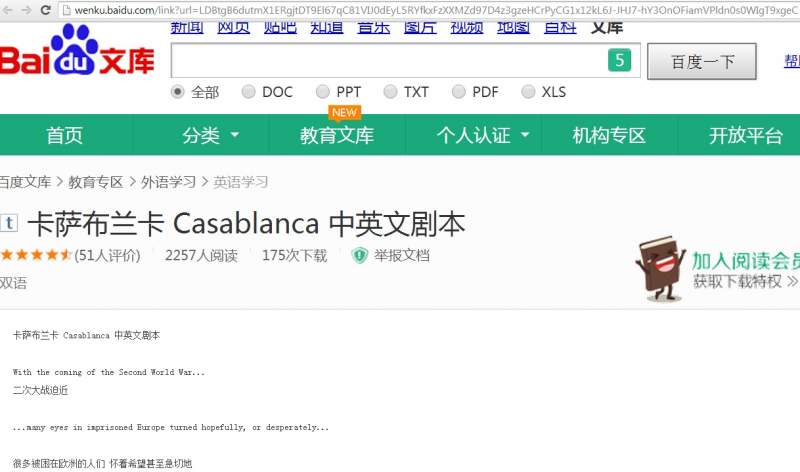Click the five-star rating

pos(36,255)
